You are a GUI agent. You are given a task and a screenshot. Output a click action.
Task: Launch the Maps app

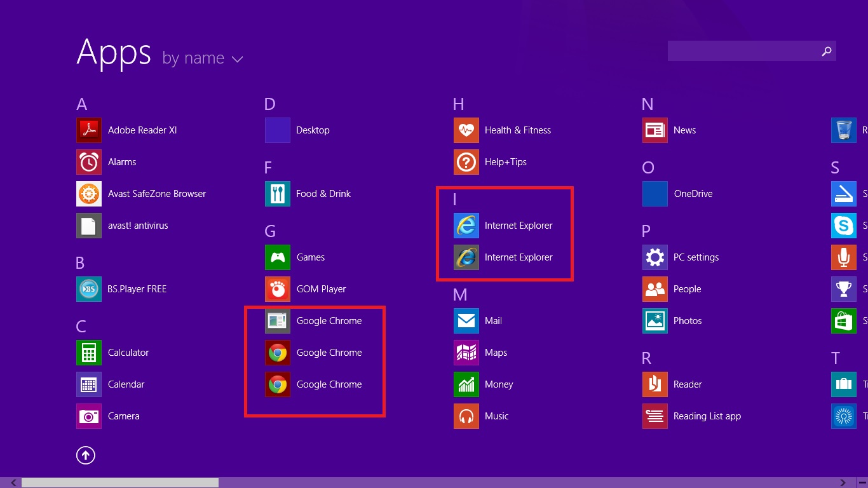(x=480, y=353)
